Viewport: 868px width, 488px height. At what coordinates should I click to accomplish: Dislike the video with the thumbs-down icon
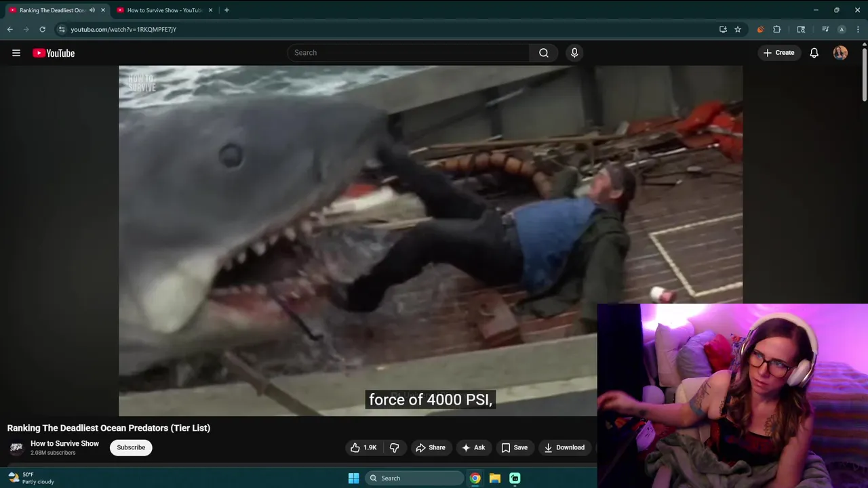[x=394, y=447]
